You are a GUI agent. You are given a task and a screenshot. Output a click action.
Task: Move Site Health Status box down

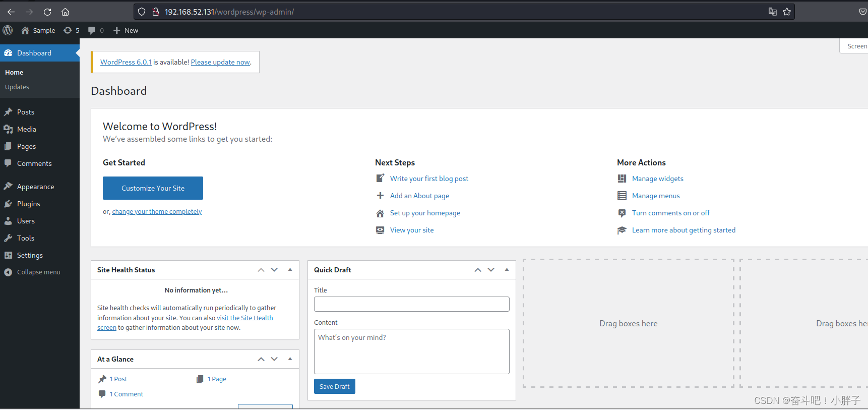[x=274, y=270]
